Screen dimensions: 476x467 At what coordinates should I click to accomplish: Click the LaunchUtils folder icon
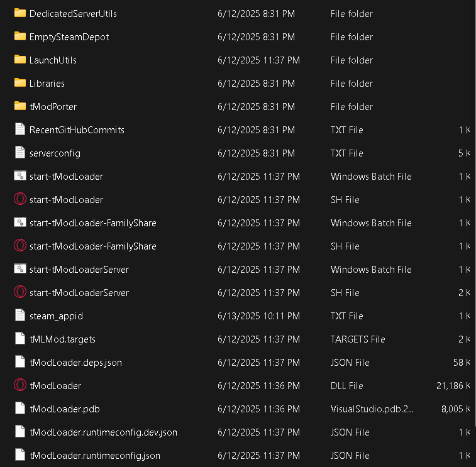20,60
